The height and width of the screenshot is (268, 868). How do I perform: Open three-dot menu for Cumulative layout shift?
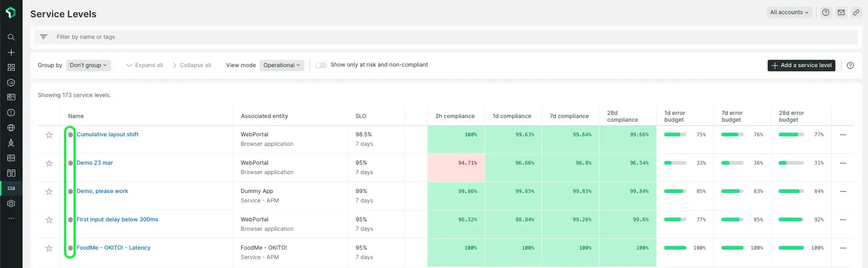click(843, 135)
